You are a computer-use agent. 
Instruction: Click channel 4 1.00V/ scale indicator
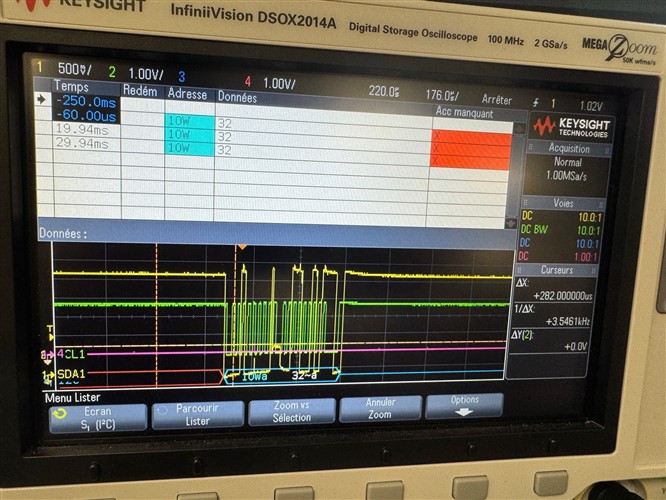tap(279, 83)
